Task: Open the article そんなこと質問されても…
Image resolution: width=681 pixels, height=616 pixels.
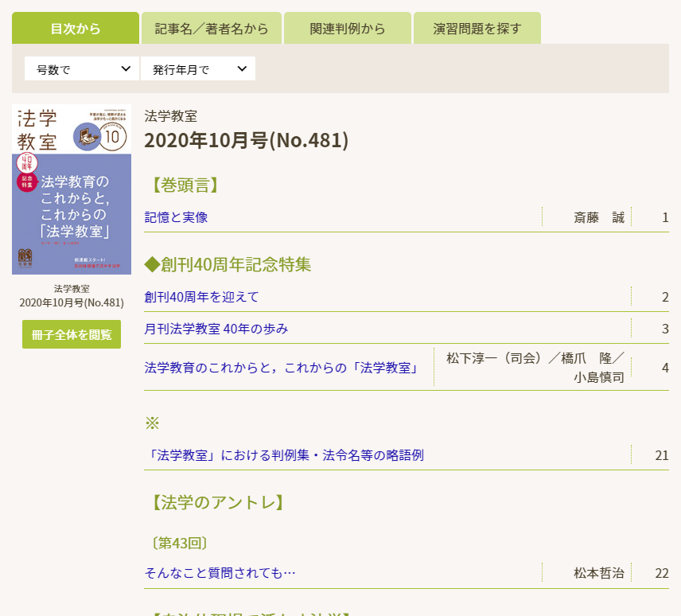Action: coord(220,573)
